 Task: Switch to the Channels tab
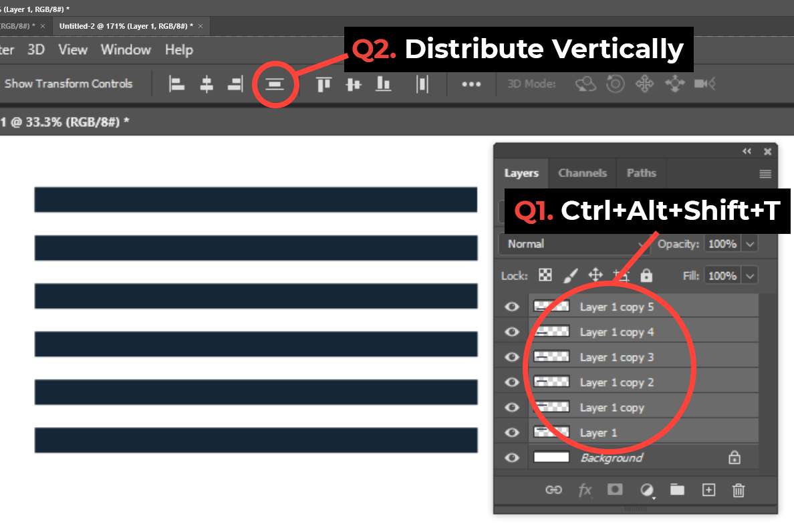[582, 173]
